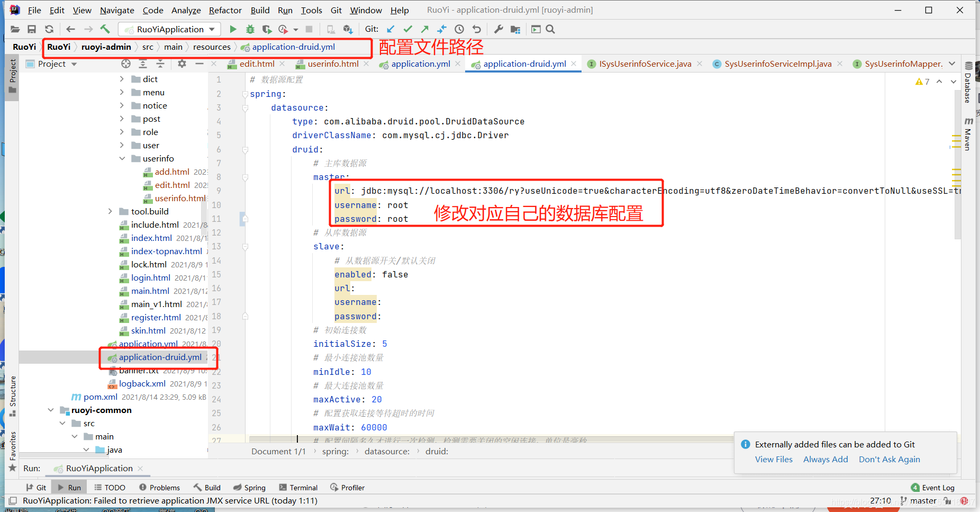Screen dimensions: 980x512
Task: Select pom.xml in project tree
Action: [100, 397]
